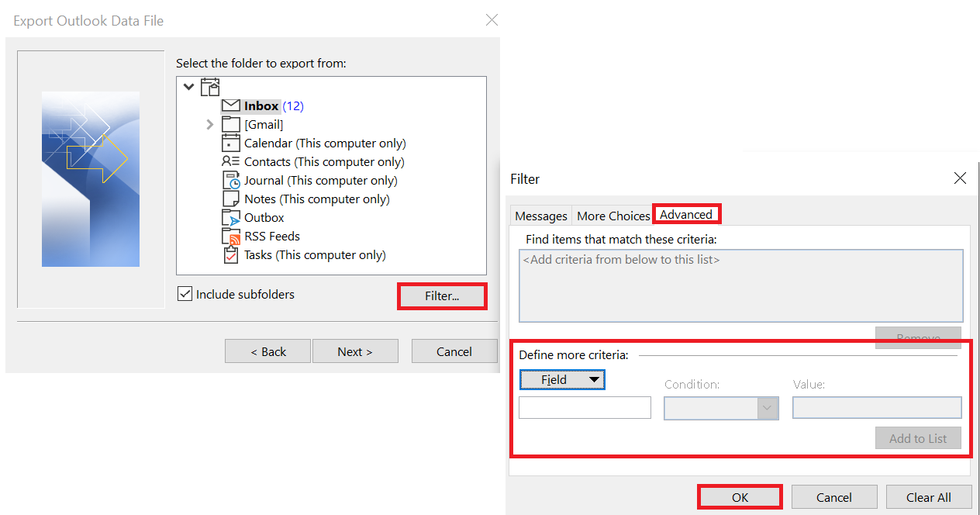980x515 pixels.
Task: Click the Notes folder icon
Action: tap(230, 199)
